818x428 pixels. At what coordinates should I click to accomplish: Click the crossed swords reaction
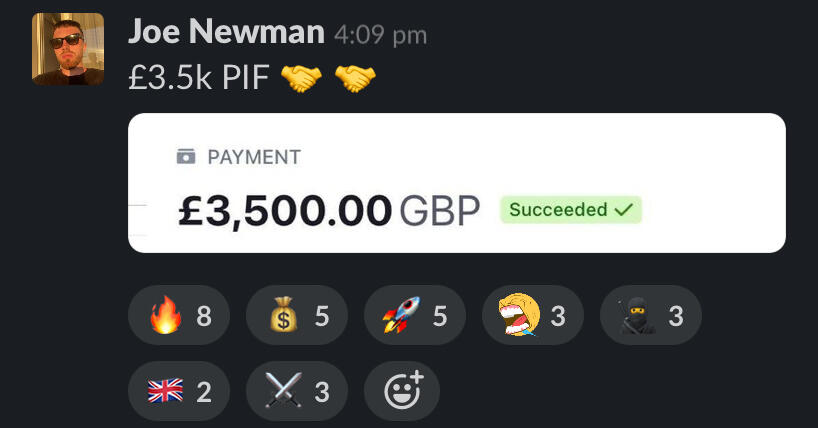click(297, 391)
